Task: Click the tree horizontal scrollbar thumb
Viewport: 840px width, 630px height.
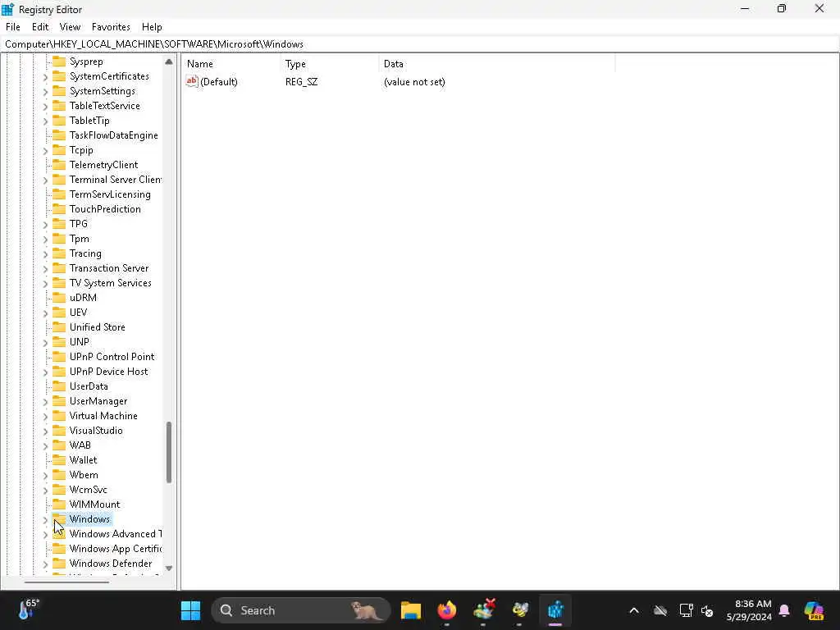Action: coord(66,582)
